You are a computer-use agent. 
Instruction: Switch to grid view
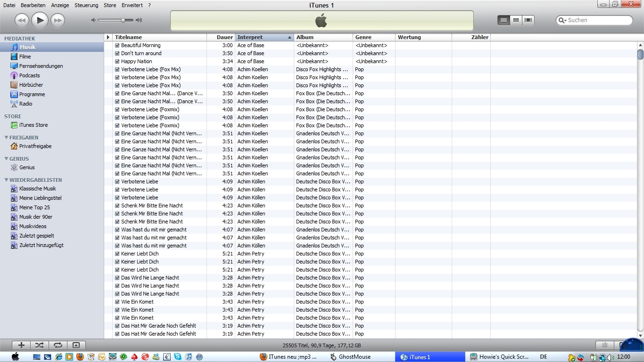(x=516, y=20)
